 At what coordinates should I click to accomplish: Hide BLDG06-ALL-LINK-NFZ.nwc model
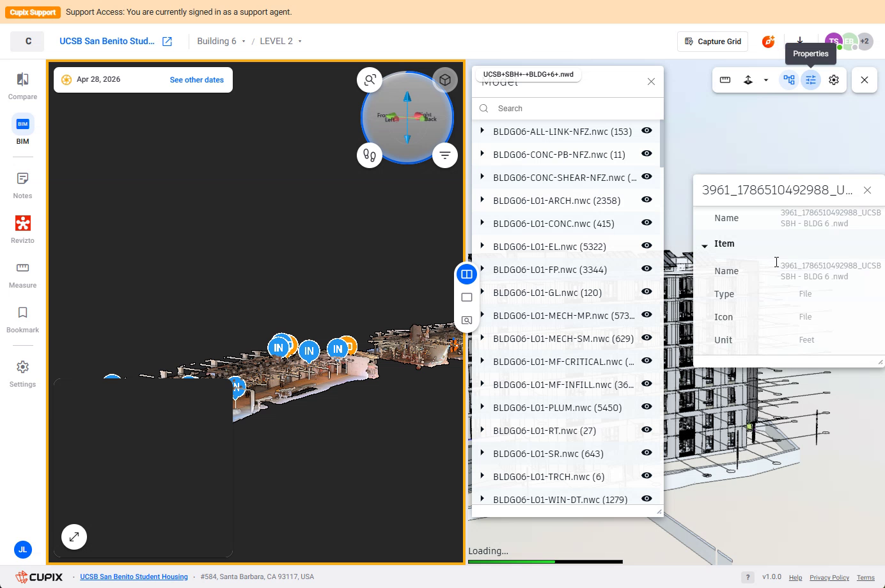(646, 130)
